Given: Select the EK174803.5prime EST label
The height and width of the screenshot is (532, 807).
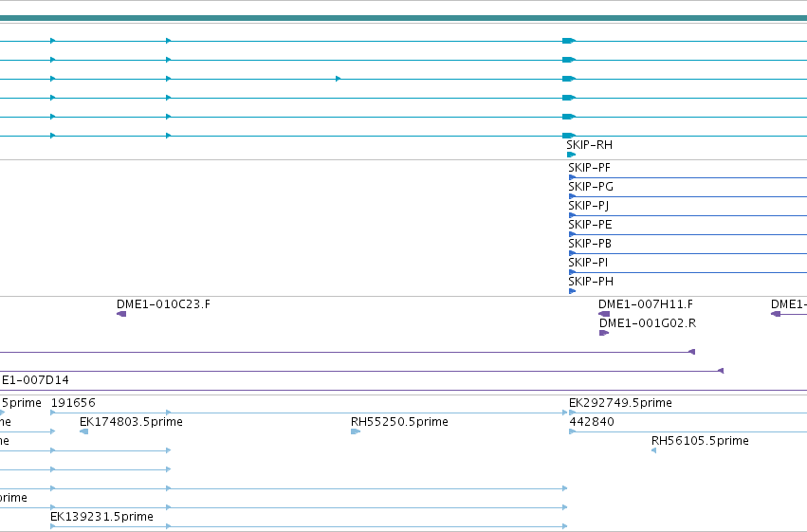Looking at the screenshot, I should [131, 422].
